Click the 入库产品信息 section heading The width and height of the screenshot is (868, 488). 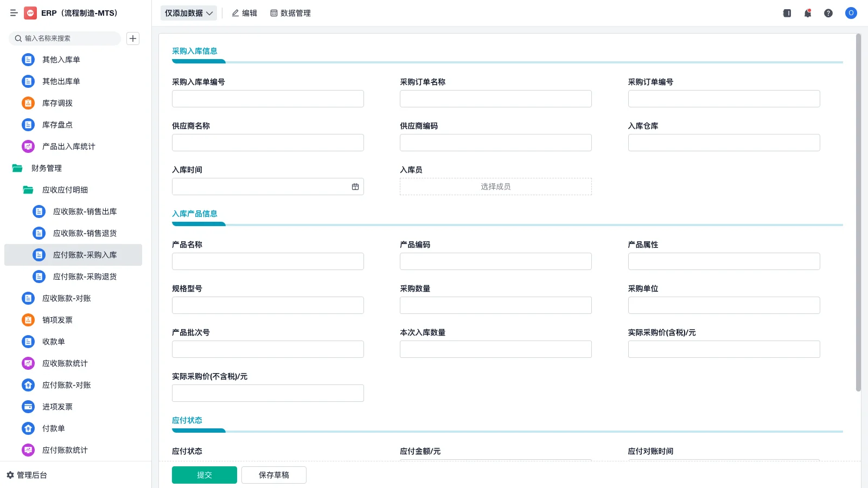tap(195, 214)
